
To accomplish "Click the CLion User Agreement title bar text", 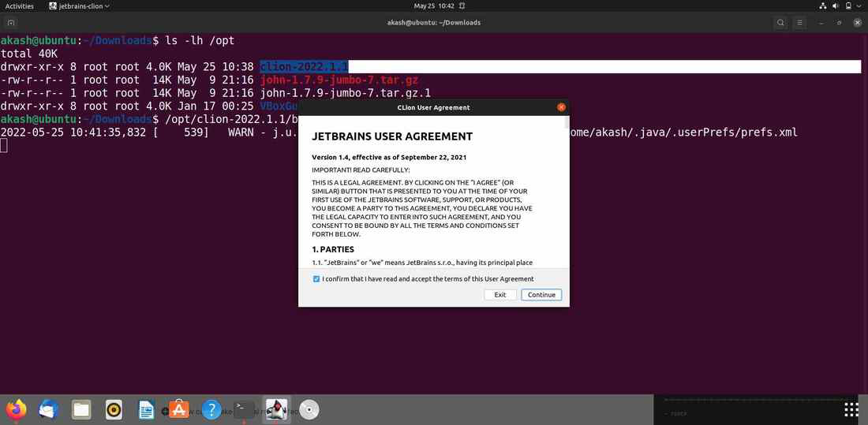I will point(433,107).
